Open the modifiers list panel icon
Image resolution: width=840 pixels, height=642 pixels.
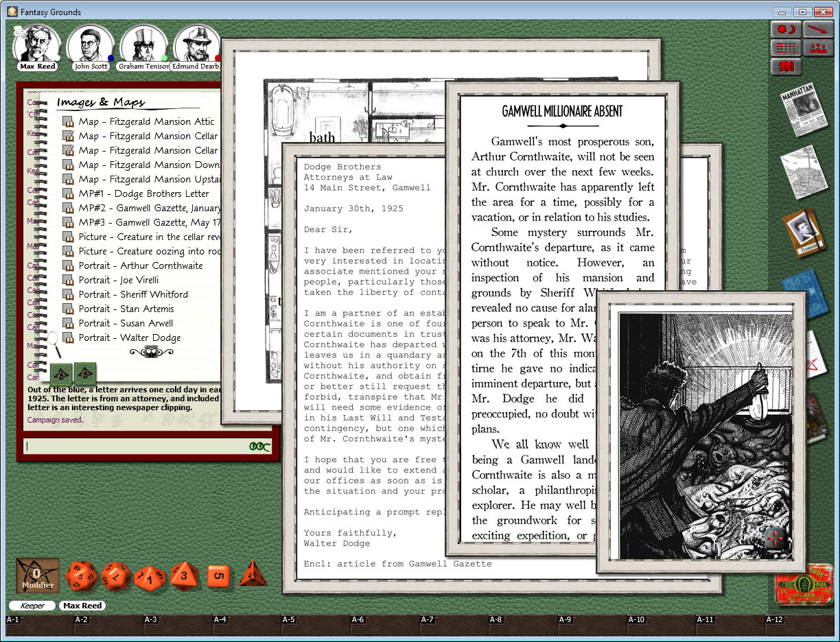click(x=786, y=48)
